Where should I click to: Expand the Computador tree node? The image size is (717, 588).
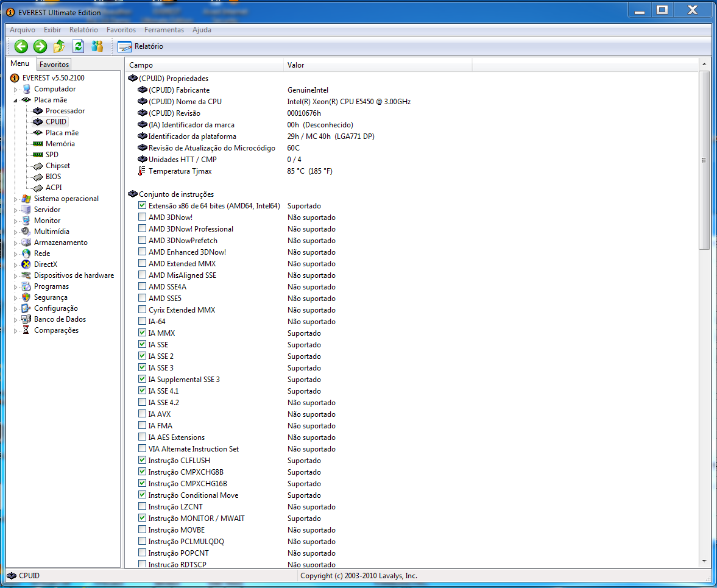pos(16,90)
